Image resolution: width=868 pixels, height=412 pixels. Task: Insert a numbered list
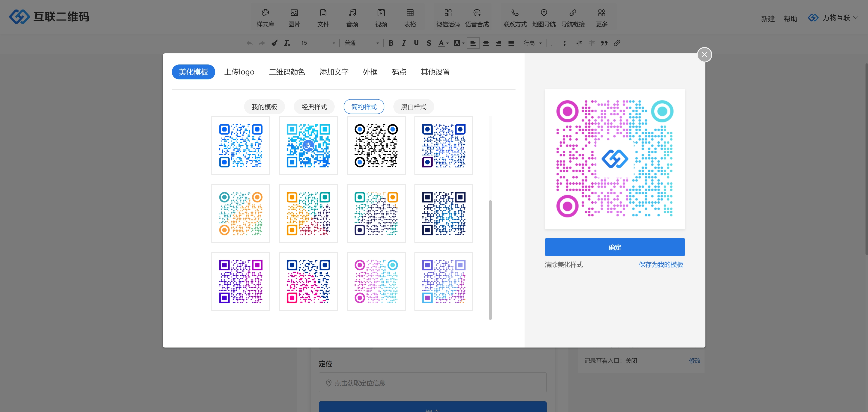click(x=554, y=43)
